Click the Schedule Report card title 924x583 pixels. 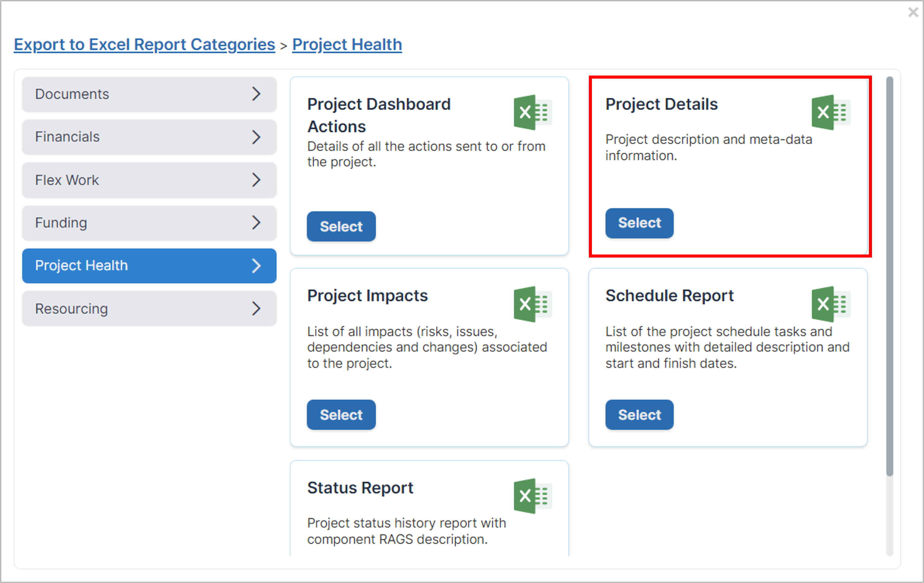click(669, 296)
